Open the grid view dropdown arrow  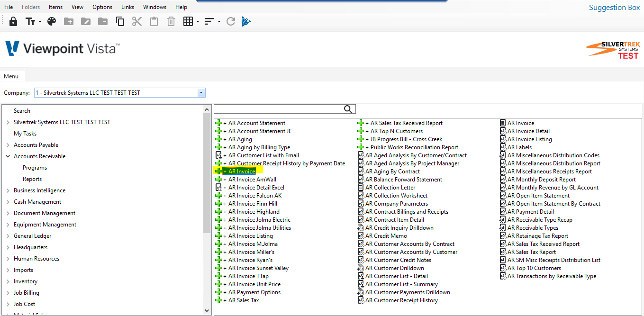198,22
